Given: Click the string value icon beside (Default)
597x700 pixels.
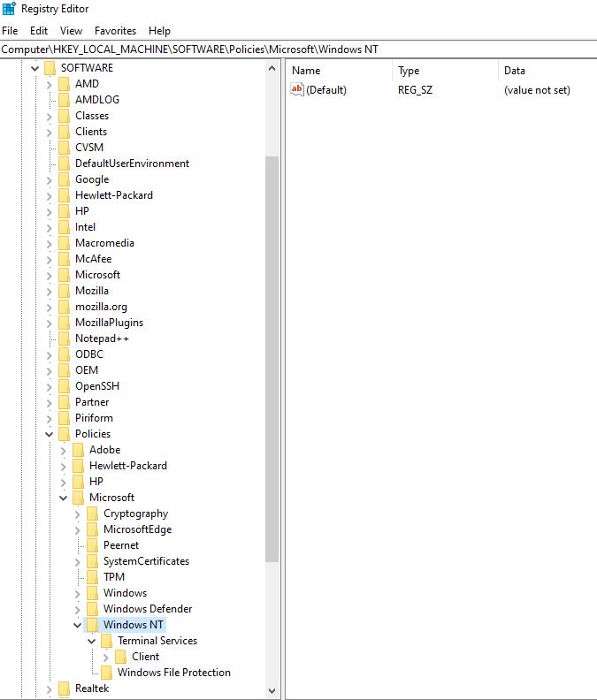Looking at the screenshot, I should click(296, 90).
